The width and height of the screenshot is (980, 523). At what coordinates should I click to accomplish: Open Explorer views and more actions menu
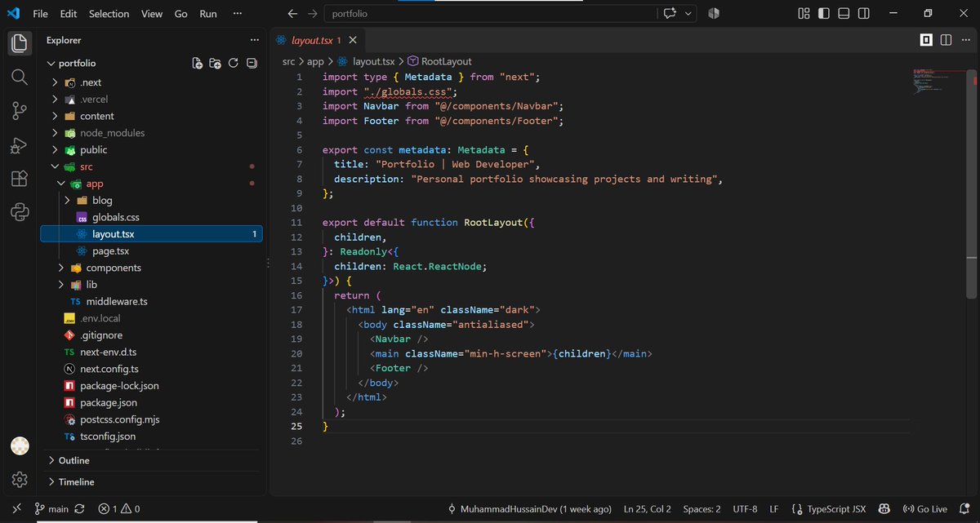254,40
